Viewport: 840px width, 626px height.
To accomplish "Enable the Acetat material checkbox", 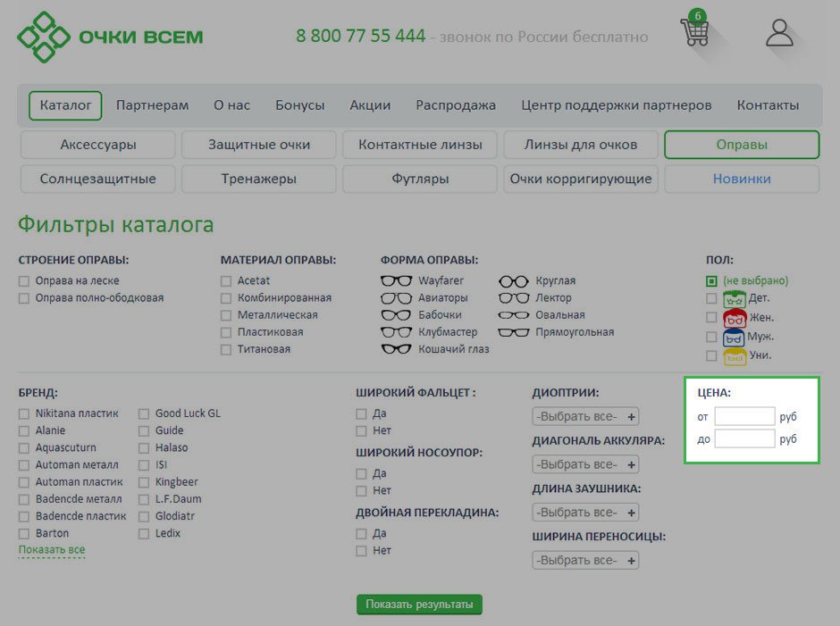I will [226, 281].
